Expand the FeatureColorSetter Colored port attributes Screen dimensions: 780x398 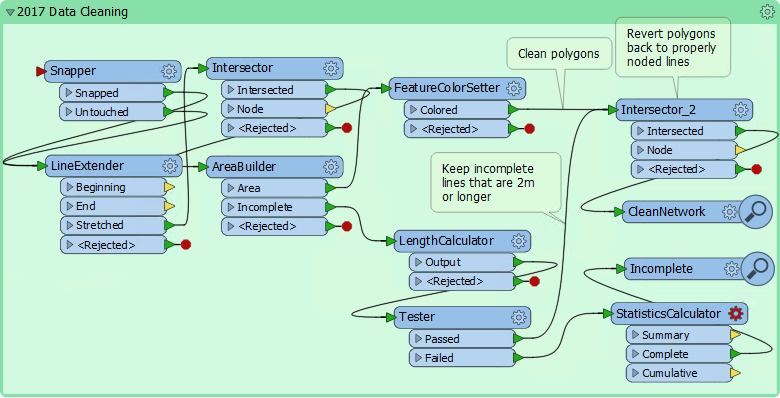click(x=413, y=109)
